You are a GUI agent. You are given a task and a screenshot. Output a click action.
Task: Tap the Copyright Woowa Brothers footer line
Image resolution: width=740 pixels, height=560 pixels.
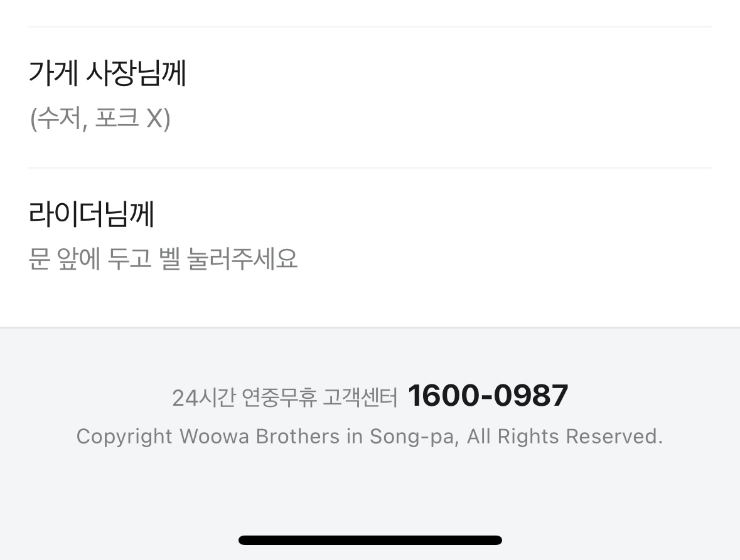[x=369, y=436]
